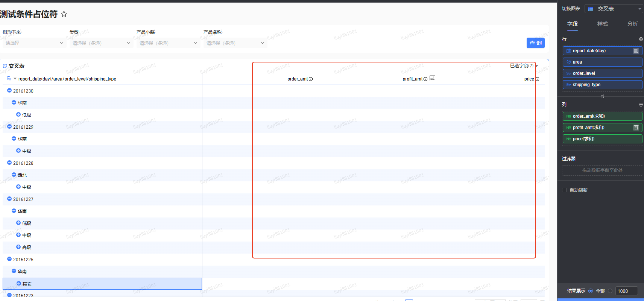Switch to the 样式 tab

(602, 24)
